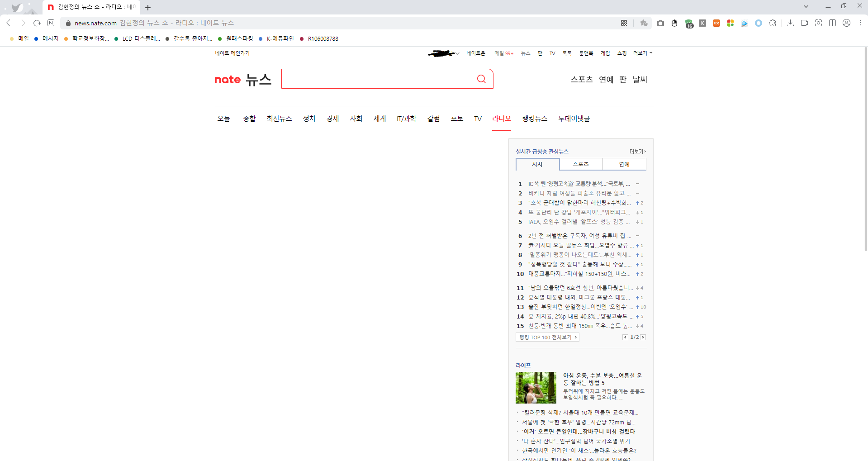Switch to the 라디오 news category tab
This screenshot has height=461, width=868.
click(x=501, y=119)
